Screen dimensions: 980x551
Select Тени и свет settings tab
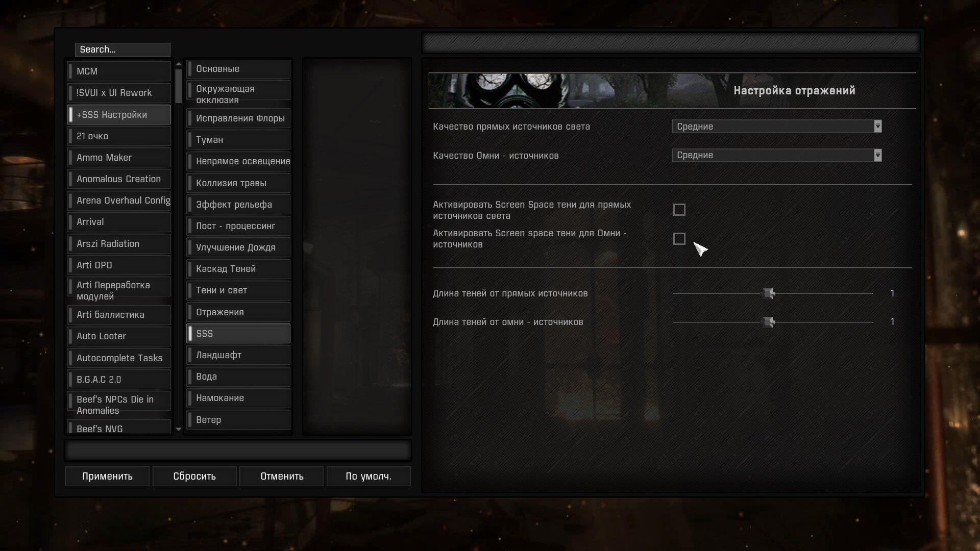pyautogui.click(x=238, y=290)
